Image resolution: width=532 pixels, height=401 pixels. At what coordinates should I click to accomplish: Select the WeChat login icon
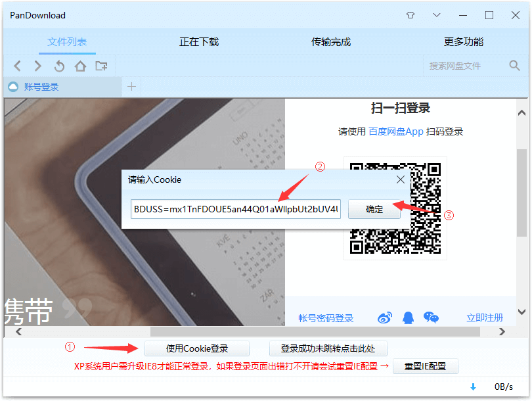[x=430, y=318]
